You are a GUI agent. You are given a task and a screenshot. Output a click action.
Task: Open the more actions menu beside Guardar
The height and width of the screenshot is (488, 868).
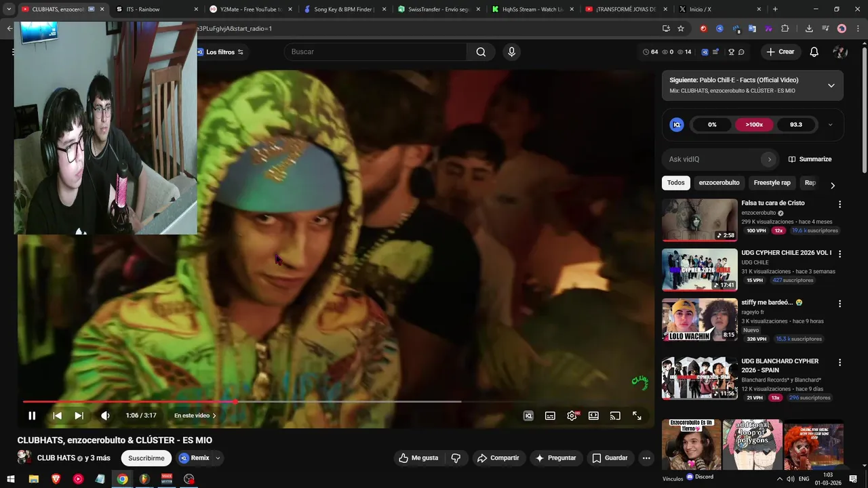click(646, 458)
